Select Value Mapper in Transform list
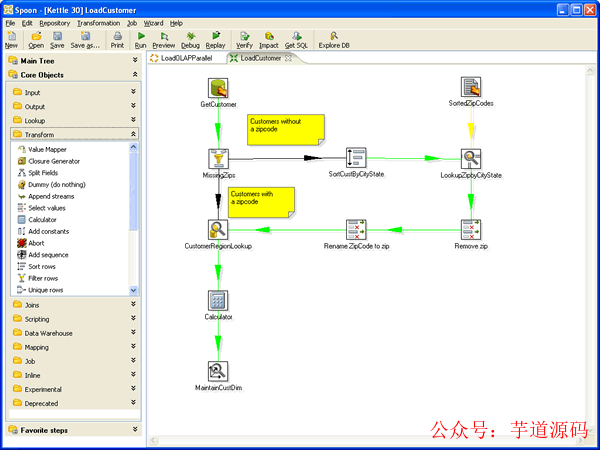Screen dimensions: 600x450 point(42,149)
